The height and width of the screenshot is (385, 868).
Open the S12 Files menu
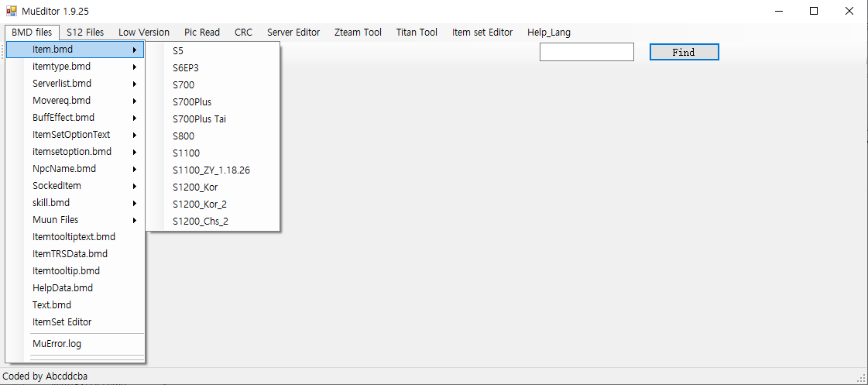point(85,32)
